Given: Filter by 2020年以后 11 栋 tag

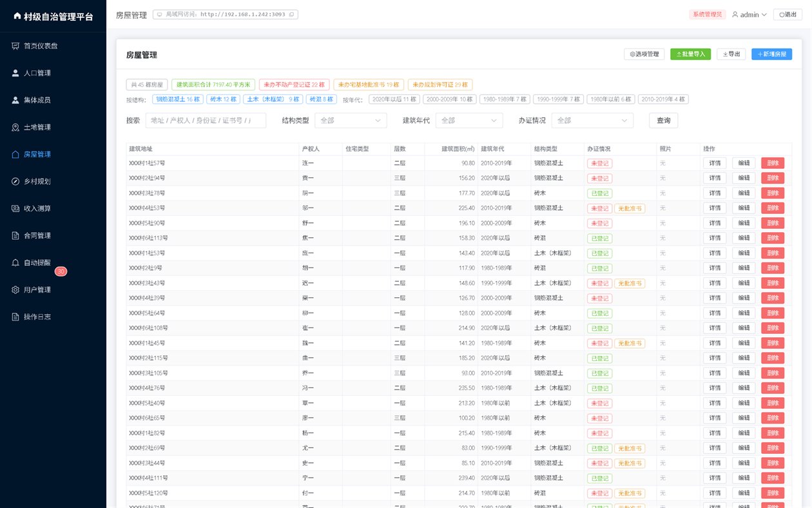Looking at the screenshot, I should click(x=394, y=99).
